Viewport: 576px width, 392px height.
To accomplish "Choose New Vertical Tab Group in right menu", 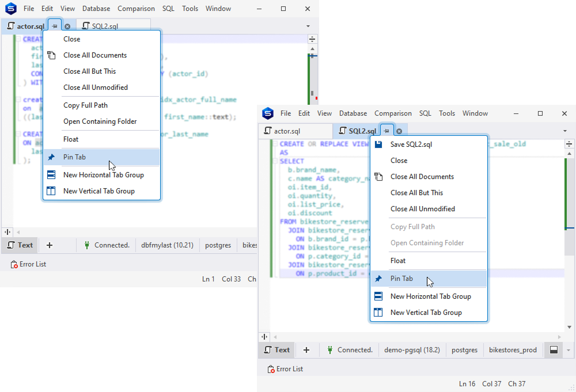I will pyautogui.click(x=429, y=313).
